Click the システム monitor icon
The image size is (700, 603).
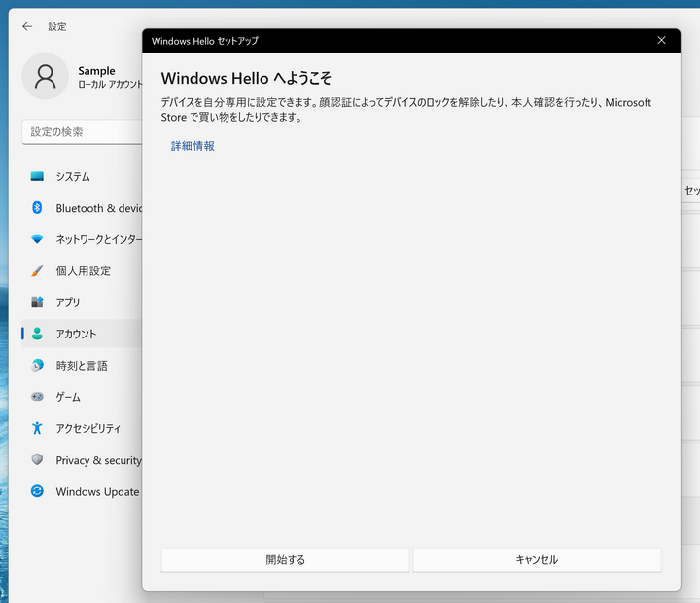point(37,176)
